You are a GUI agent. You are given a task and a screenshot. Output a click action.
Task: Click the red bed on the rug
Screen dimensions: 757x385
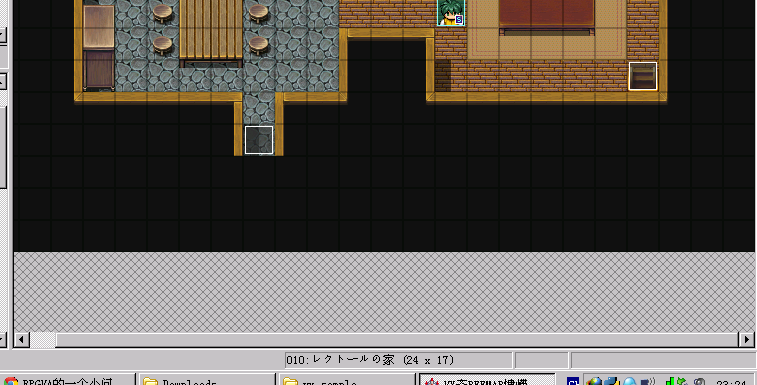(547, 17)
